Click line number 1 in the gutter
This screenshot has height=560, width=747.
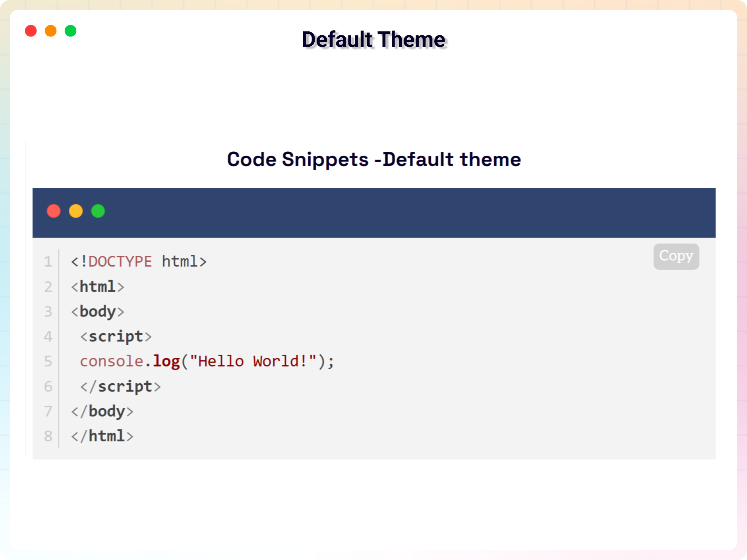click(x=48, y=262)
